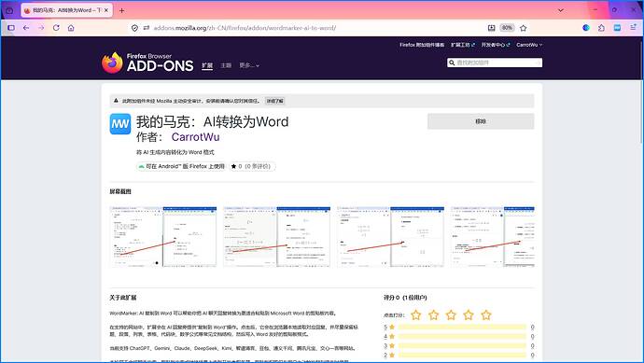The height and width of the screenshot is (363, 644).
Task: Toggle the browser sidebar icon
Action: tap(11, 28)
